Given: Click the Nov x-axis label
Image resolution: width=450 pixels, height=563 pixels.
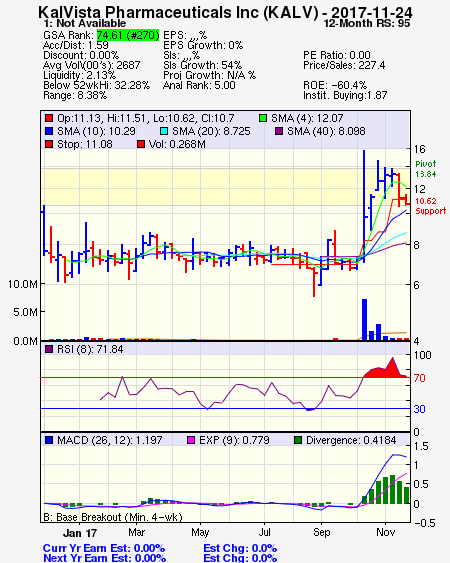Looking at the screenshot, I should point(386,532).
